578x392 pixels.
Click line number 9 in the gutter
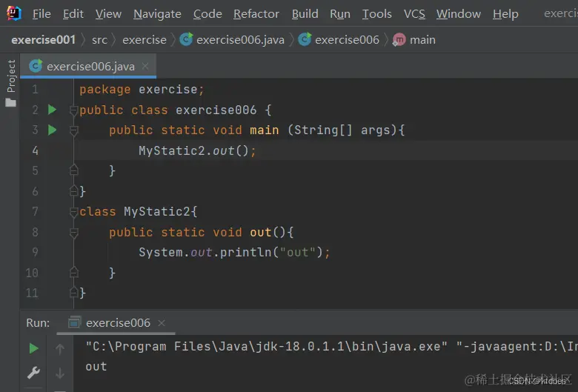tap(35, 252)
